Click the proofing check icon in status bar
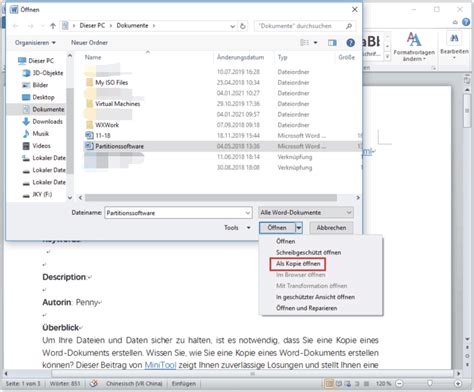This screenshot has height=392, width=474. click(94, 383)
